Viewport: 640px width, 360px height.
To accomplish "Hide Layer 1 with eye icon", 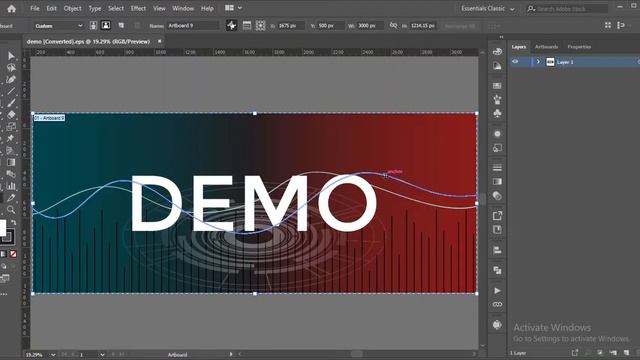I will pyautogui.click(x=515, y=62).
